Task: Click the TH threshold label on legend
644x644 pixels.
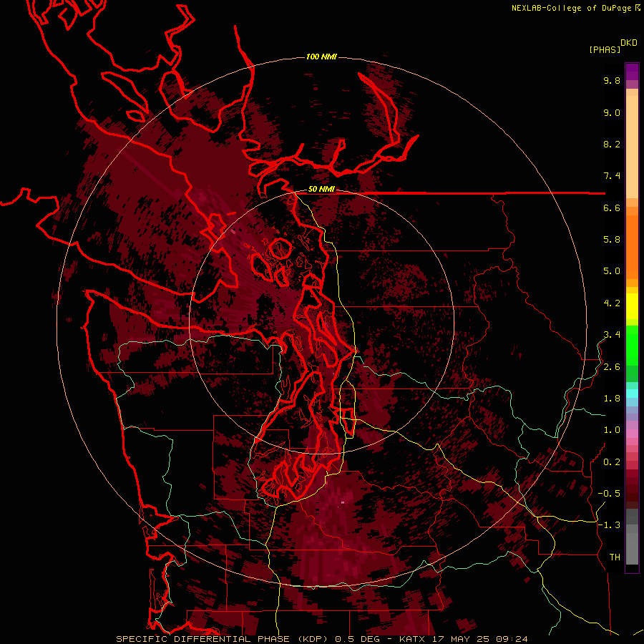Action: coord(615,557)
